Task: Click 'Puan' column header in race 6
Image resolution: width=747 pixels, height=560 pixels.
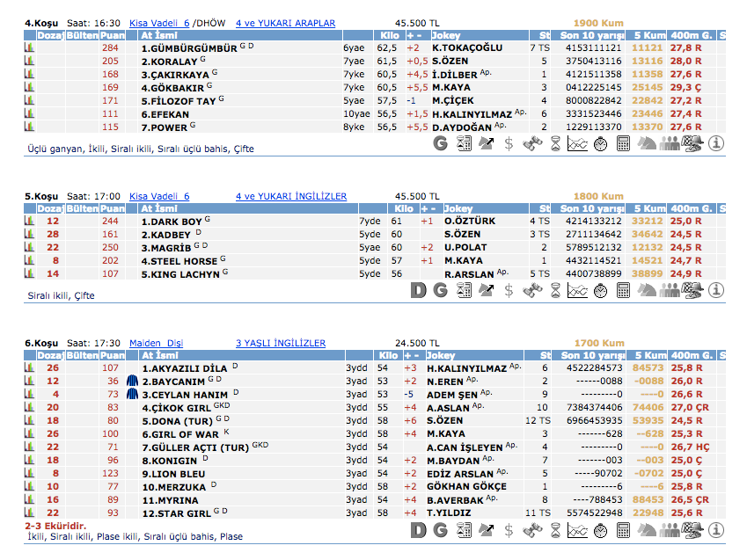Action: (111, 355)
